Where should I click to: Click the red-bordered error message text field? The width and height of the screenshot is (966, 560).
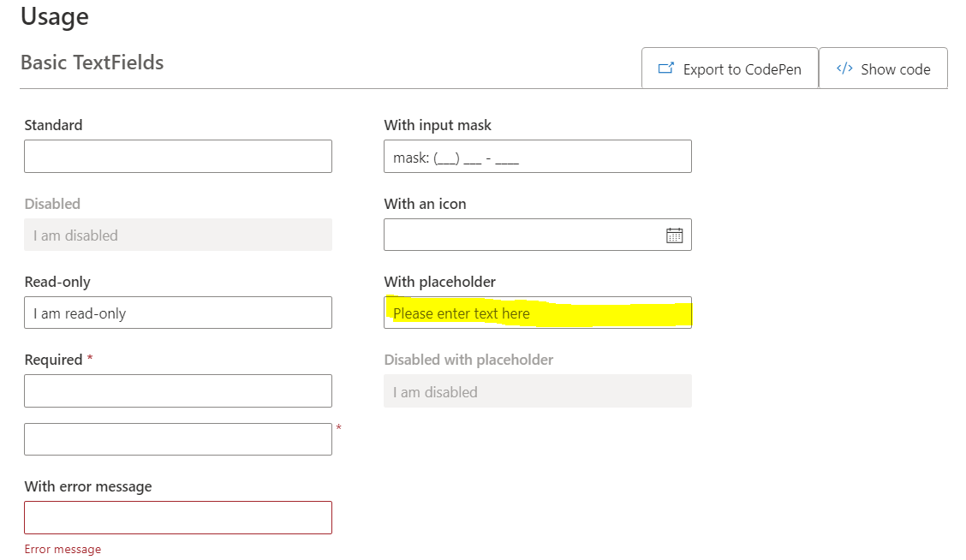coord(178,517)
